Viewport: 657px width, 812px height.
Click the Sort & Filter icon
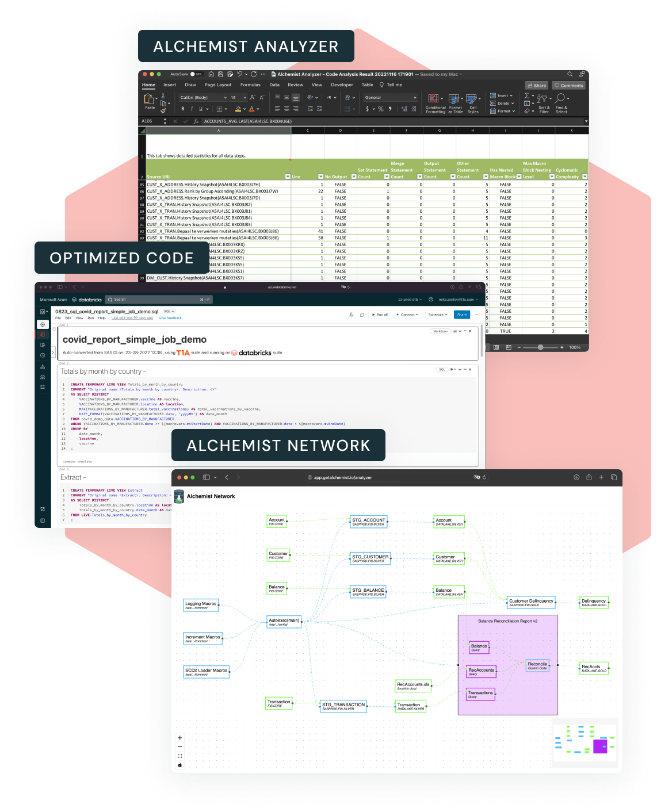pos(544,104)
